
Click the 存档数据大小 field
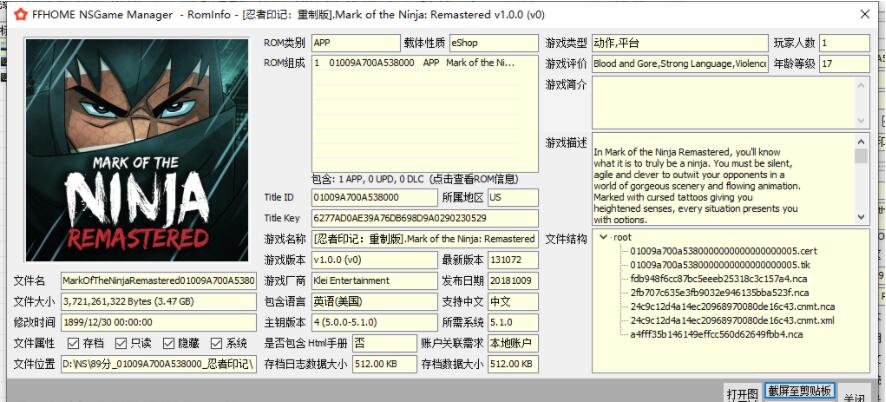pyautogui.click(x=513, y=364)
